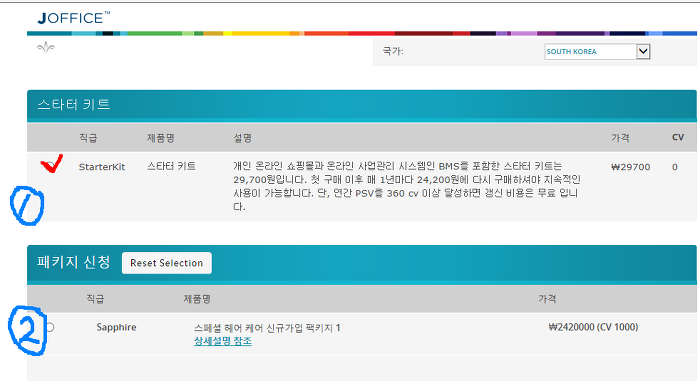Click the JOFFICE logo
The width and height of the screenshot is (700, 381).
tap(74, 18)
